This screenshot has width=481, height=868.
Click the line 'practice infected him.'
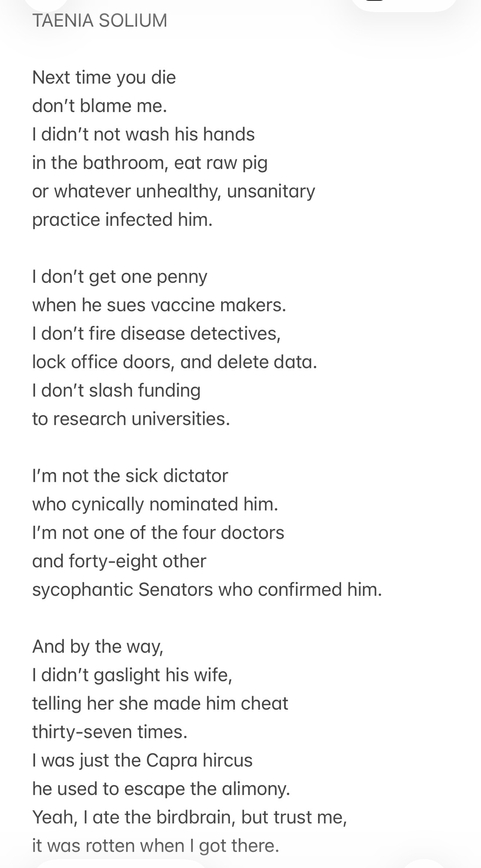(122, 220)
